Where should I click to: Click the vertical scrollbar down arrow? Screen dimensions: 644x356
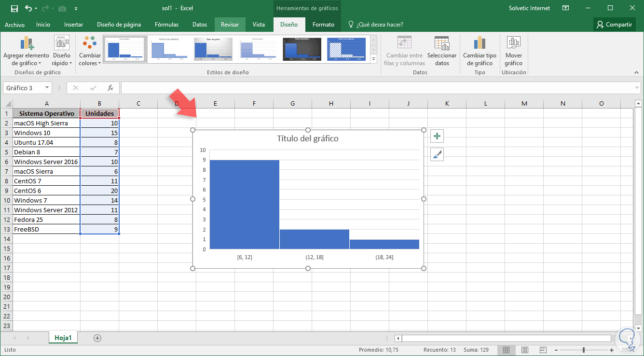(638, 328)
